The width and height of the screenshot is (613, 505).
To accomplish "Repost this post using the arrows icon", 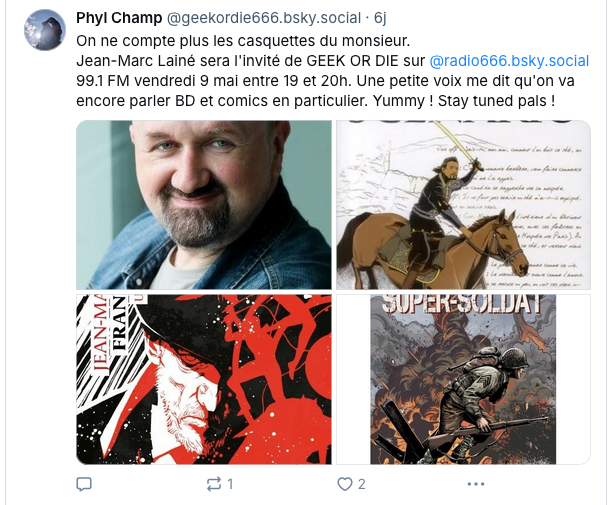I will click(x=213, y=484).
